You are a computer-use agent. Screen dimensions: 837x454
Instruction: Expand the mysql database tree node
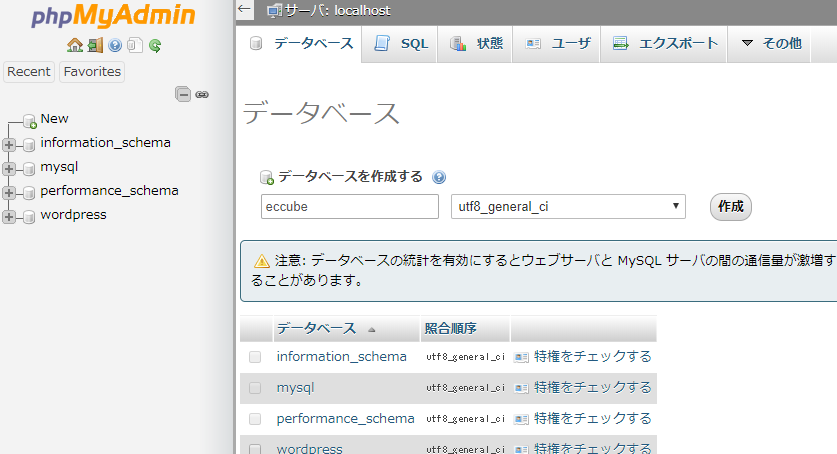[10, 168]
